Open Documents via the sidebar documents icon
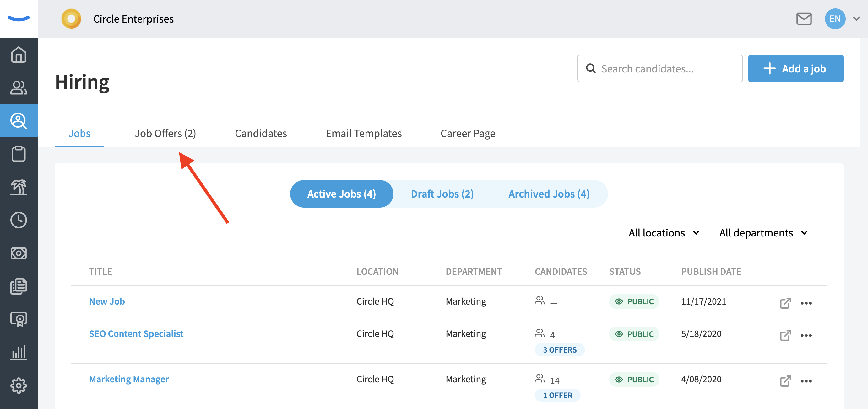The height and width of the screenshot is (409, 868). [x=19, y=286]
